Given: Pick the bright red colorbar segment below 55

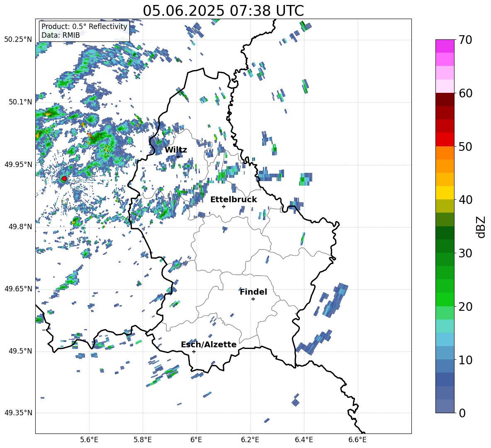Looking at the screenshot, I should 445,140.
